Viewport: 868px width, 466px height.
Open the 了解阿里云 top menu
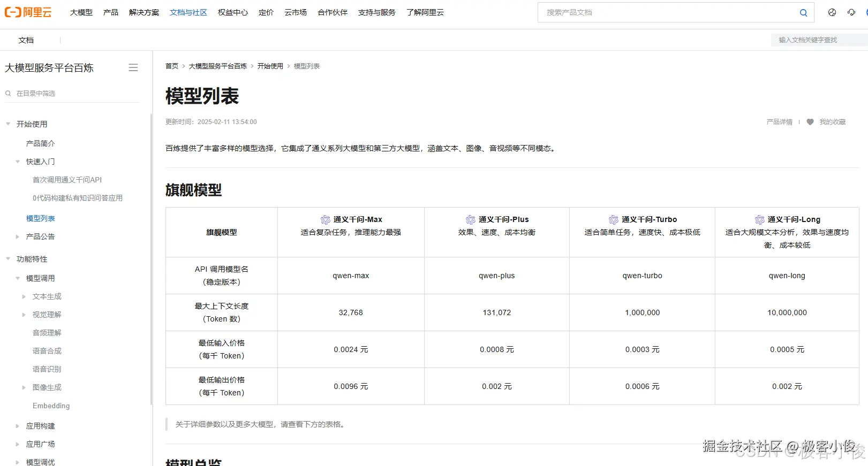[425, 12]
